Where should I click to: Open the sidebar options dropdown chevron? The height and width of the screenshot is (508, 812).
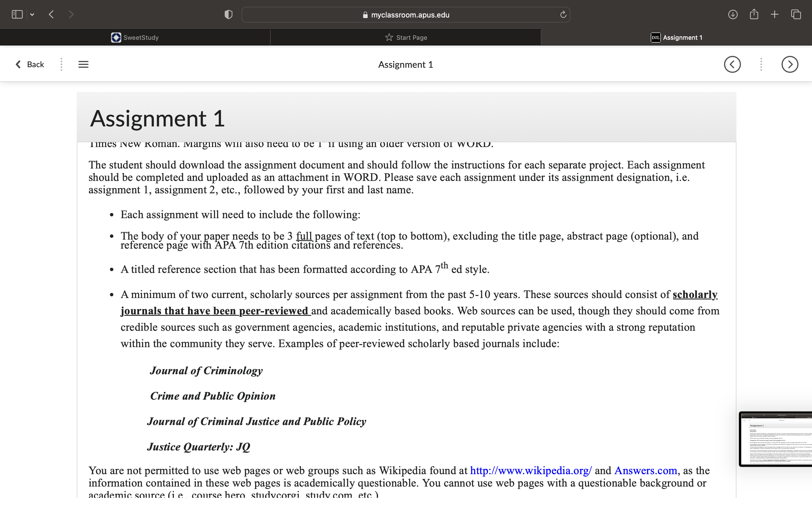pos(32,14)
